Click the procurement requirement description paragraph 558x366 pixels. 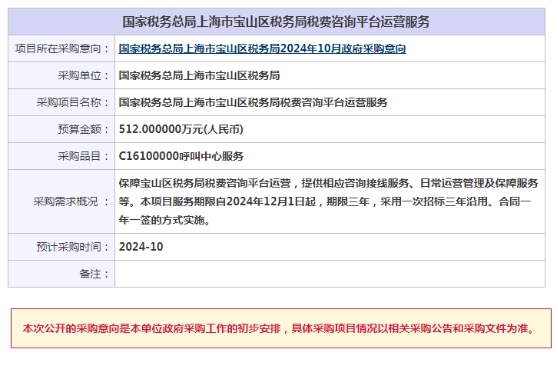(328, 202)
